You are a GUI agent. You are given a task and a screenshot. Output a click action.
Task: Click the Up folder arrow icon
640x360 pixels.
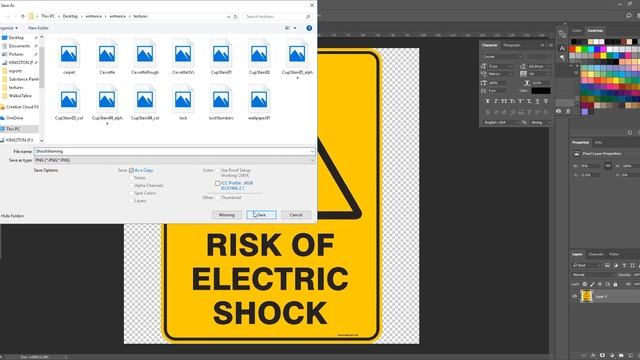click(22, 17)
